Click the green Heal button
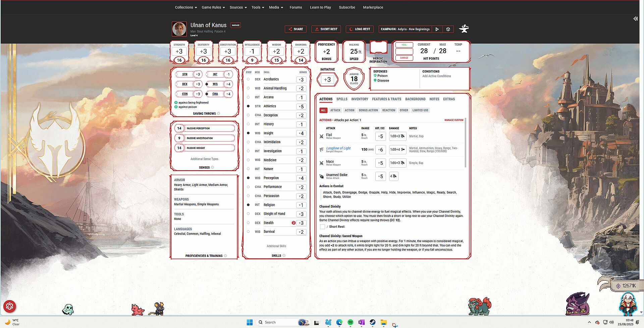Image resolution: width=644 pixels, height=328 pixels. point(404,45)
